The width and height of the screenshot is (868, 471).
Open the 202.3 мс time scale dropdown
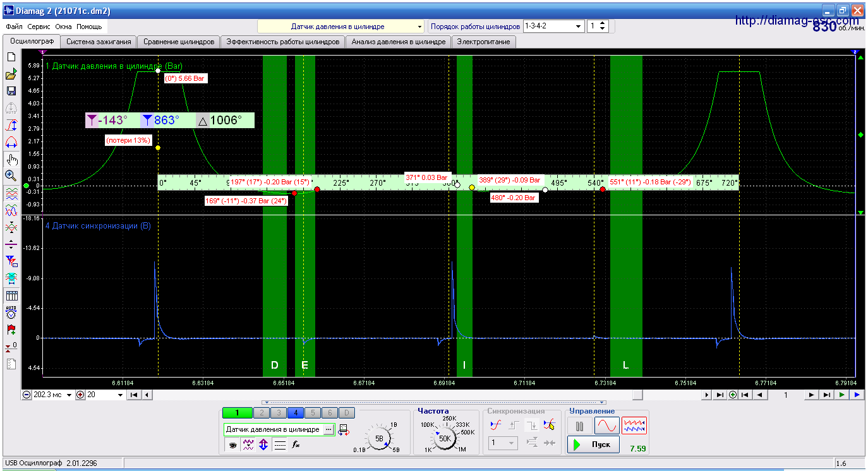[69, 395]
